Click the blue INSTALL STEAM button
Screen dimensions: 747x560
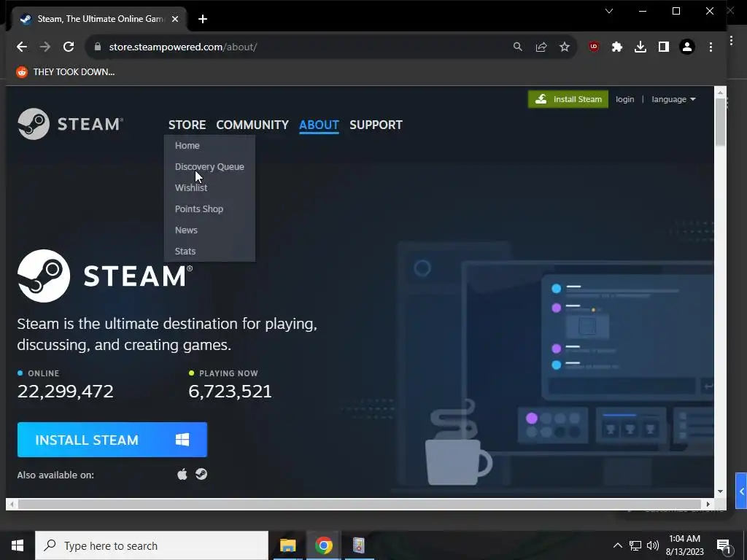(x=112, y=440)
